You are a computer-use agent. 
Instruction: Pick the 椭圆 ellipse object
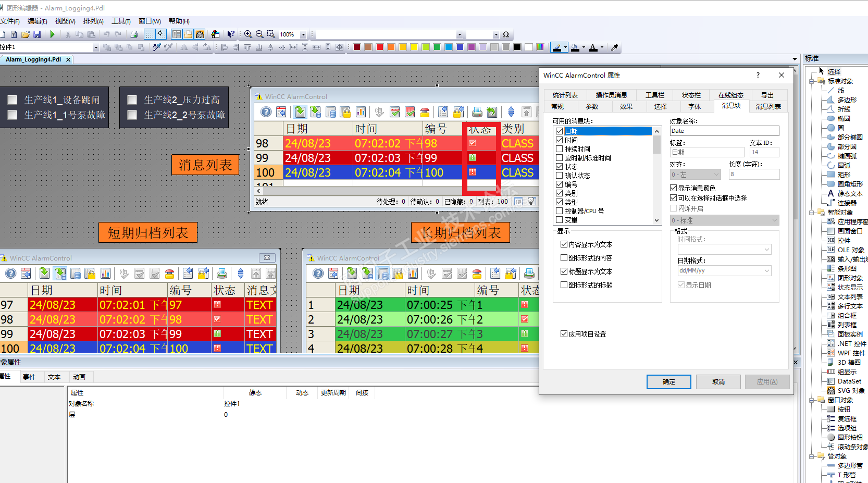(x=844, y=119)
